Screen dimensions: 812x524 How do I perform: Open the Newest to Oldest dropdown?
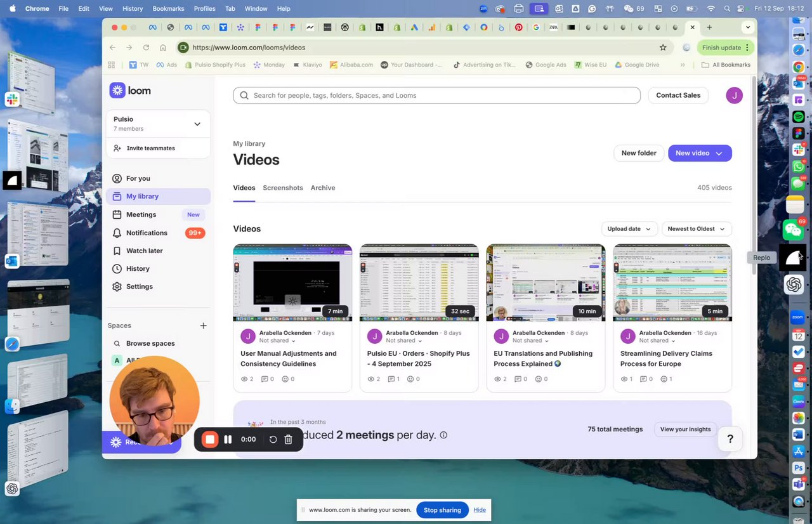pyautogui.click(x=697, y=229)
